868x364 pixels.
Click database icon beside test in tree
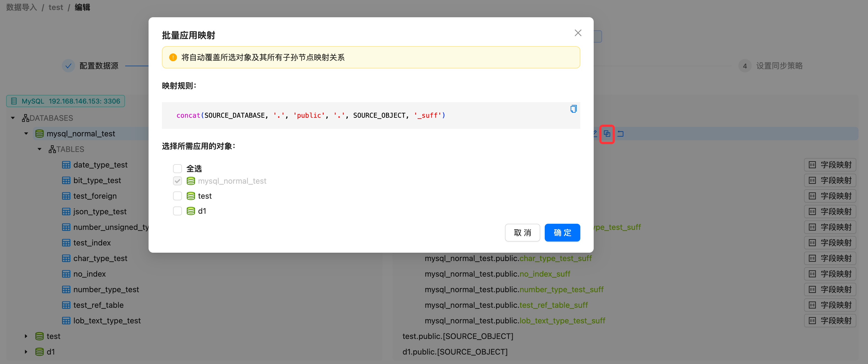[x=40, y=336]
